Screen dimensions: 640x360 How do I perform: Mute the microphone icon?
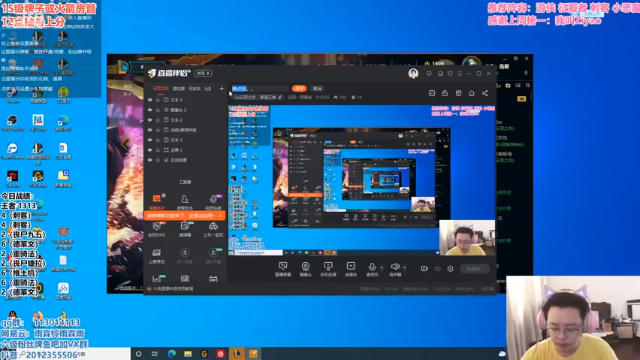[372, 267]
